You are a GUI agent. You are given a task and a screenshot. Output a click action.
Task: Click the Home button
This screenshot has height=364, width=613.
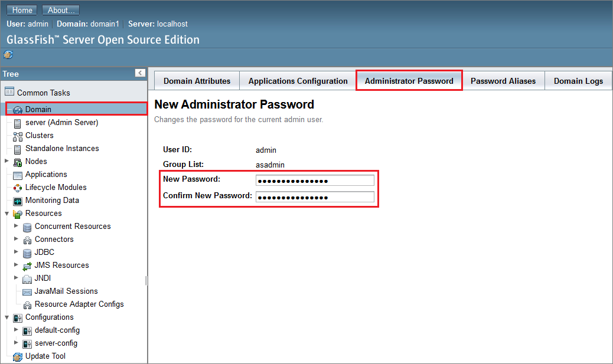pyautogui.click(x=22, y=10)
